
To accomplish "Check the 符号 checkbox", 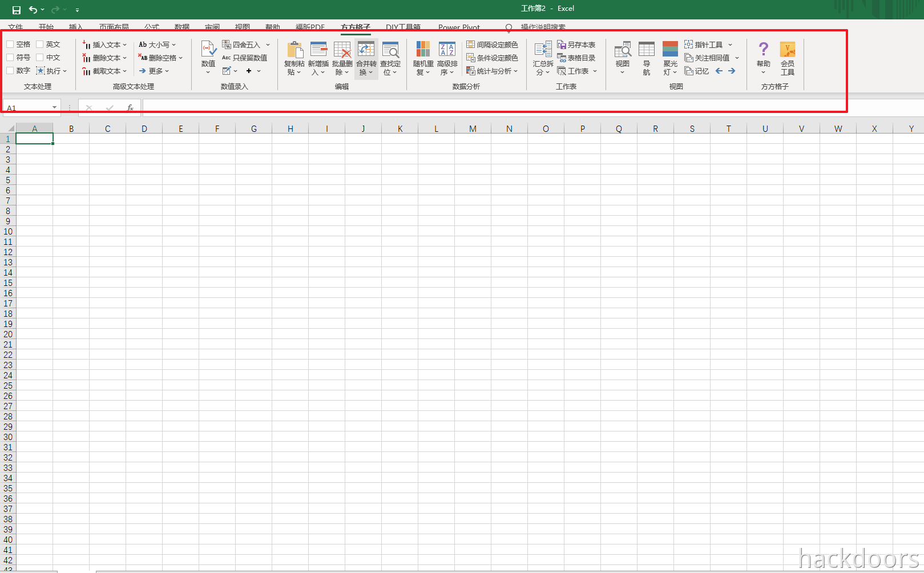I will [x=10, y=57].
